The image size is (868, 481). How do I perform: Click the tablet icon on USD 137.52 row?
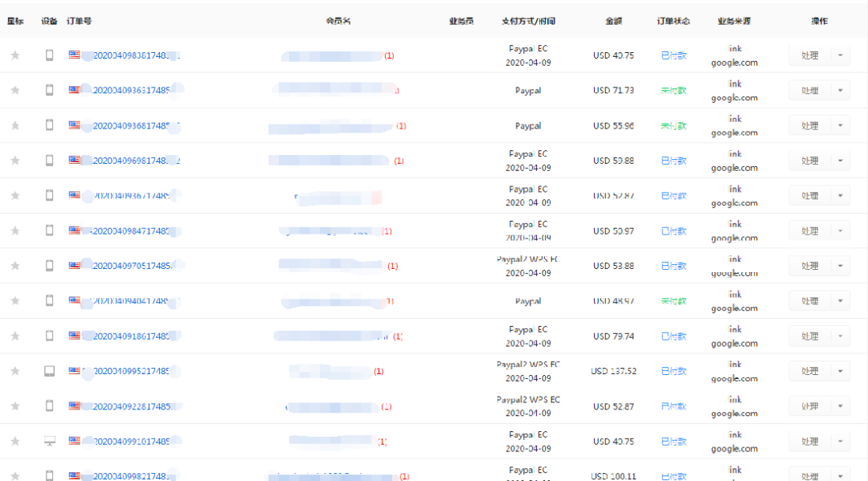pos(49,371)
